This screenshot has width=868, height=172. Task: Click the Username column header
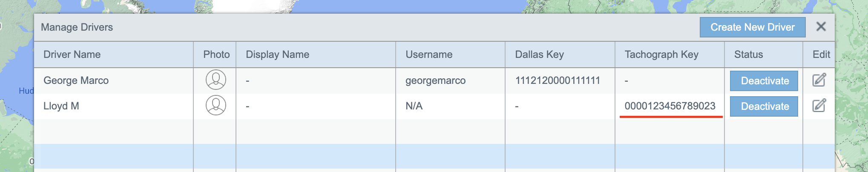(428, 54)
